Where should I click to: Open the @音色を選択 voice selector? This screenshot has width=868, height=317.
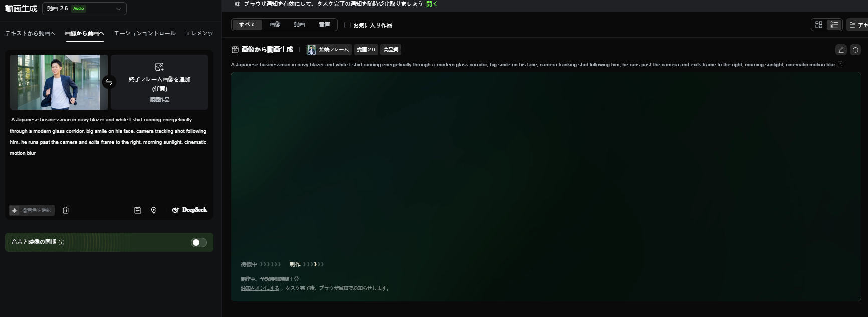[x=32, y=210]
